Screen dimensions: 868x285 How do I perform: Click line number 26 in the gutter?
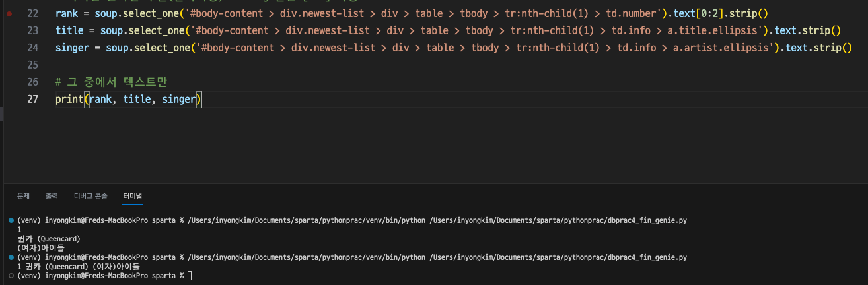[x=32, y=82]
